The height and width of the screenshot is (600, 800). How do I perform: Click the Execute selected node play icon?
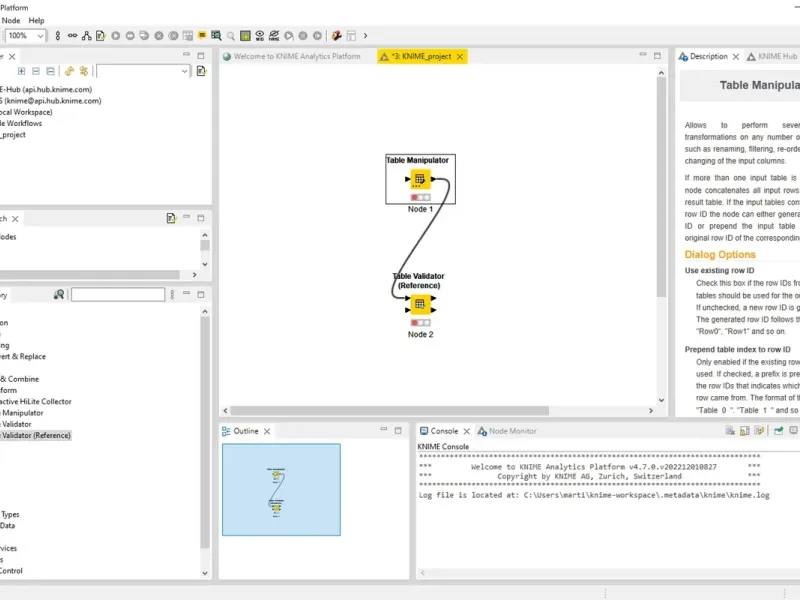[116, 36]
